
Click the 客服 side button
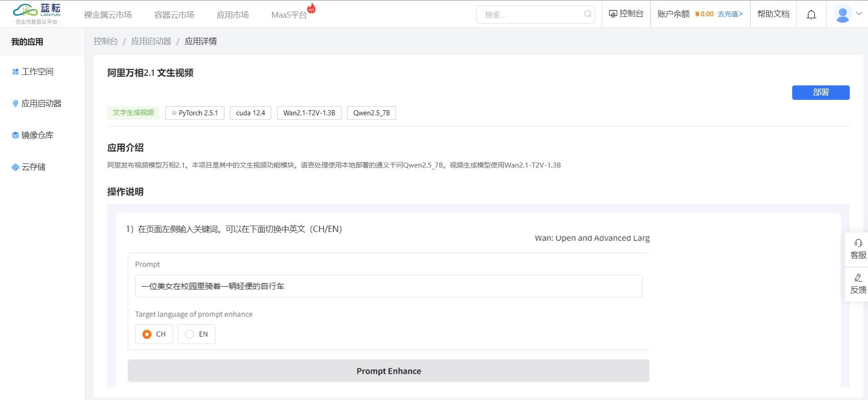point(857,249)
